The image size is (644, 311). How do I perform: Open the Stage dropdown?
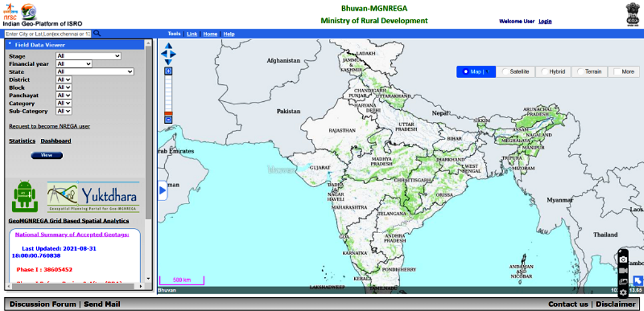point(88,57)
